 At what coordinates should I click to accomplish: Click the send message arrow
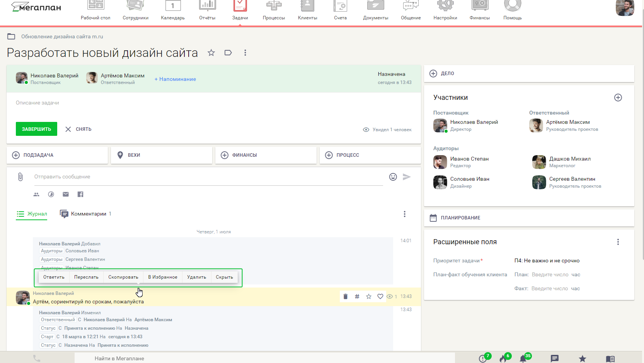pyautogui.click(x=407, y=177)
